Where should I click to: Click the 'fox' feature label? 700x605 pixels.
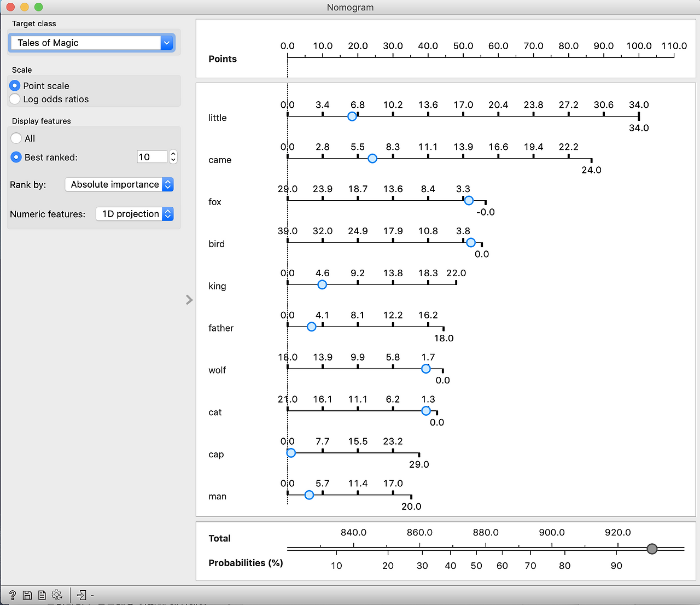pos(215,202)
